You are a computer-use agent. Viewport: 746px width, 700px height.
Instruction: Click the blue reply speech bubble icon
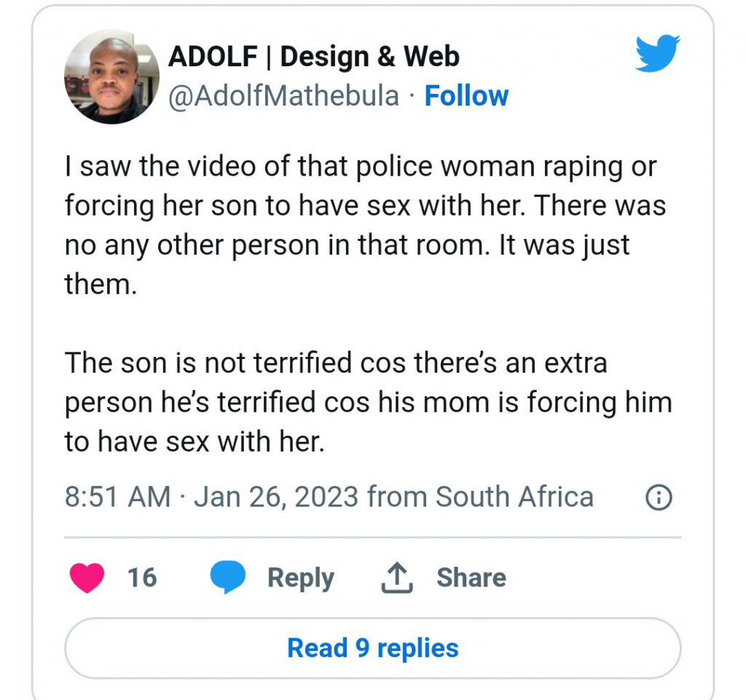228,578
